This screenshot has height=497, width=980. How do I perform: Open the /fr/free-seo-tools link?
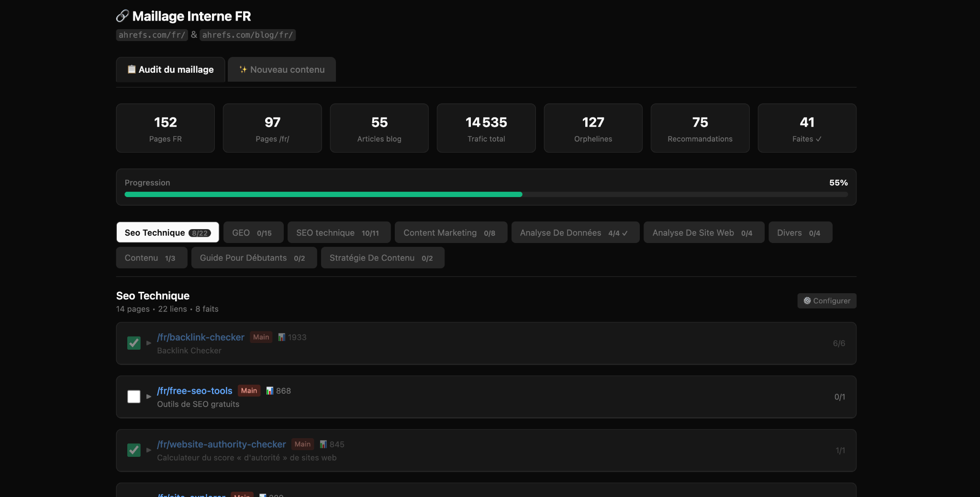195,391
